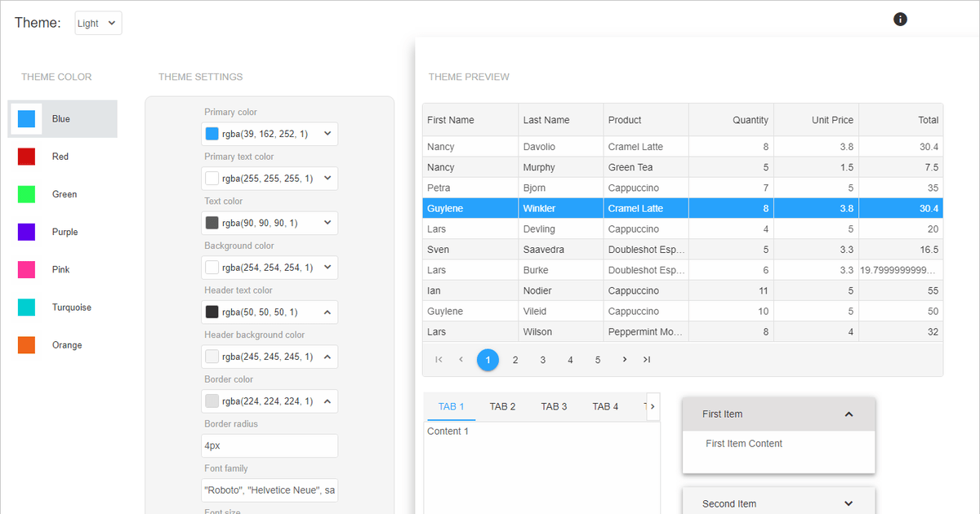Open the Theme dropdown showing Light
Viewport: 980px width, 514px height.
(x=98, y=23)
